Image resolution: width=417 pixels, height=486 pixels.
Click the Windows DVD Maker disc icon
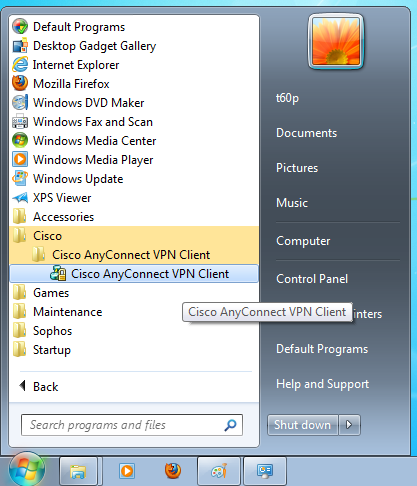(20, 103)
